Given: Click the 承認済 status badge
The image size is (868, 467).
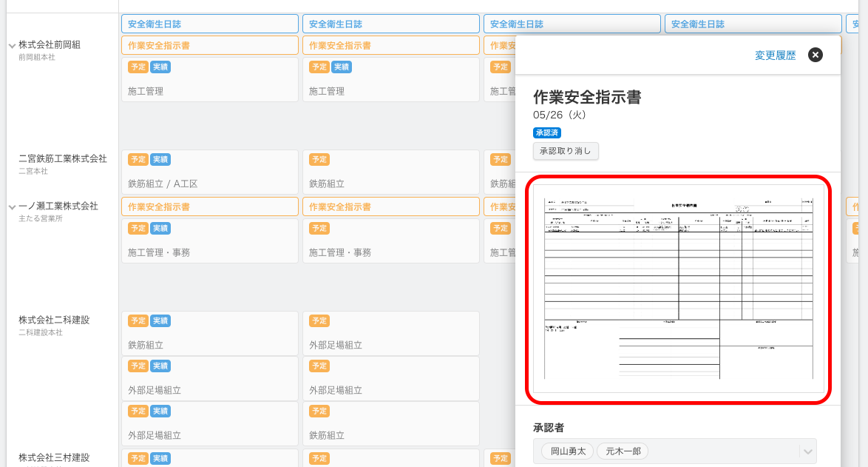Looking at the screenshot, I should (547, 133).
